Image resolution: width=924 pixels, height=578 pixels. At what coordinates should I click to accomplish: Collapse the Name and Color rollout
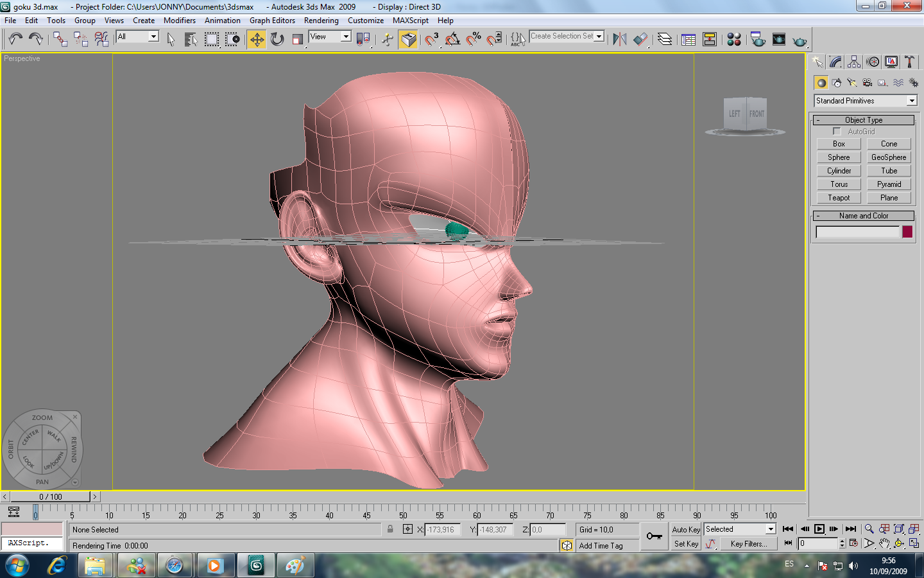tap(864, 216)
